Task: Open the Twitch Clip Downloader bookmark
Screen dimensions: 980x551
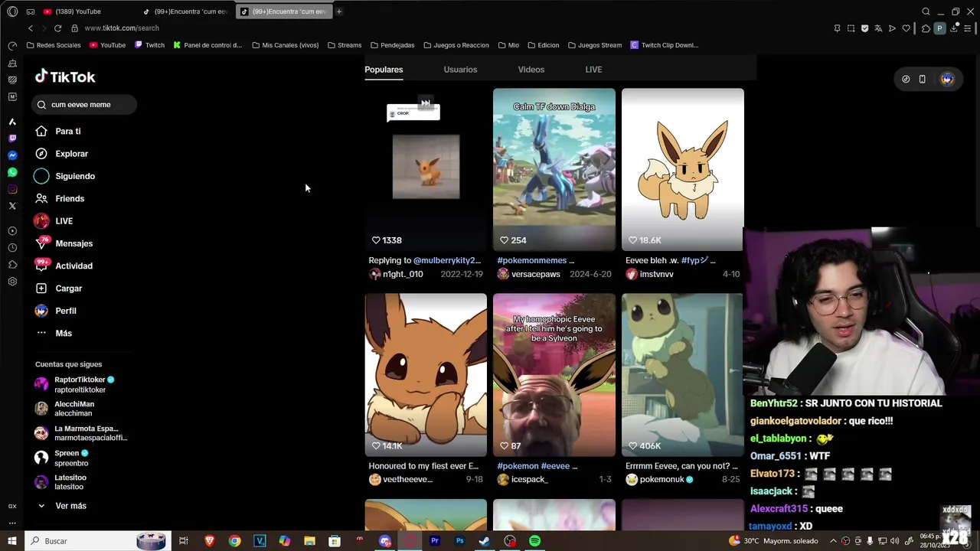Action: [x=665, y=45]
